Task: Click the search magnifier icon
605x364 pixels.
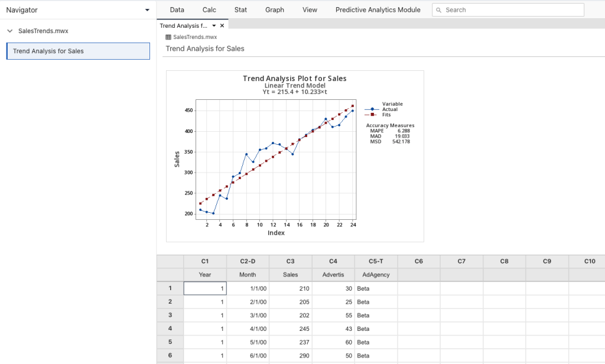Action: tap(438, 10)
